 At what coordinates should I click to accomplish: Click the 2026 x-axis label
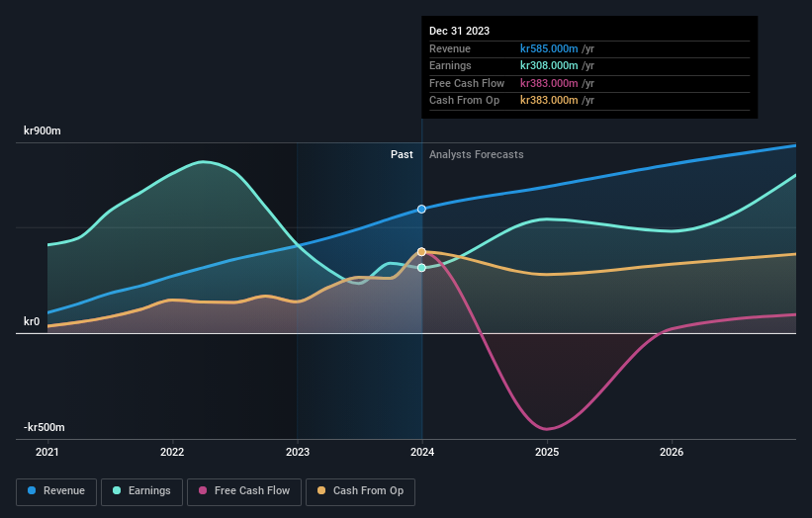(672, 453)
